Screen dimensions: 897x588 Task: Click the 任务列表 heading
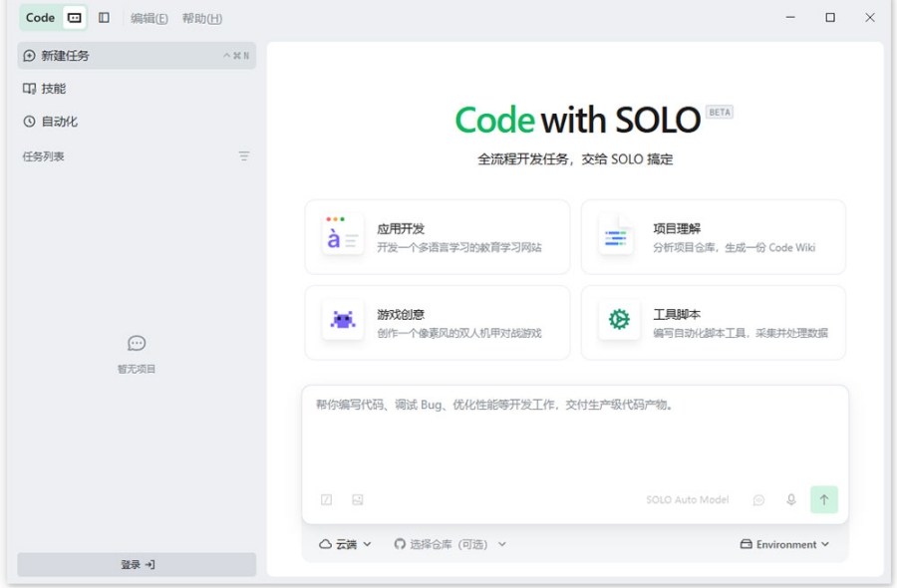[x=44, y=156]
